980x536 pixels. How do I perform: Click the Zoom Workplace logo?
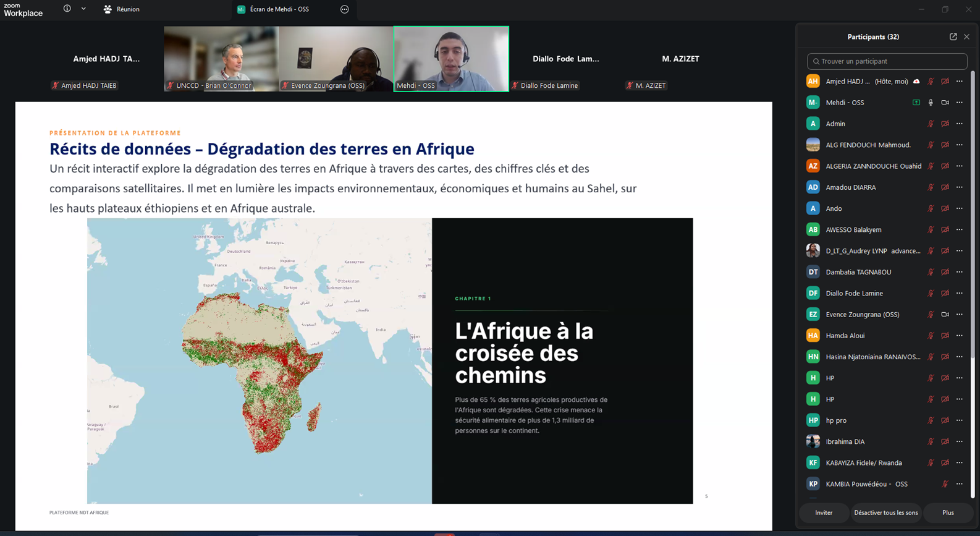(23, 9)
